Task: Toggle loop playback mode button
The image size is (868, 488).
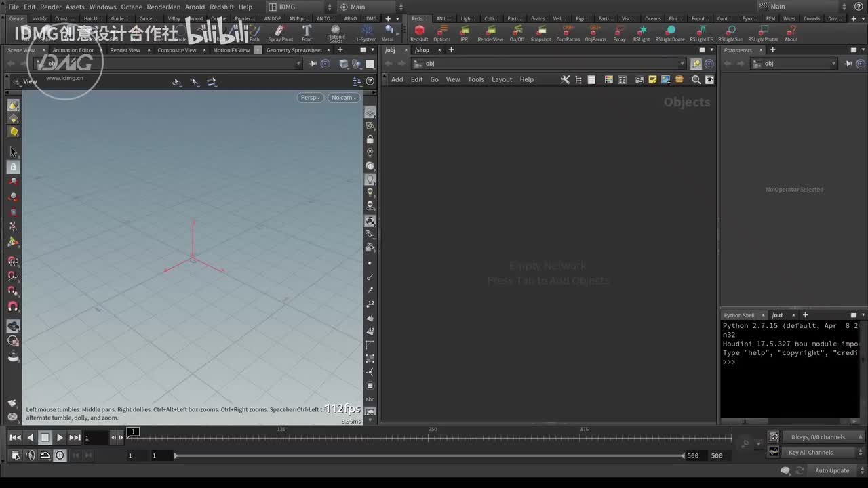Action: (45, 455)
